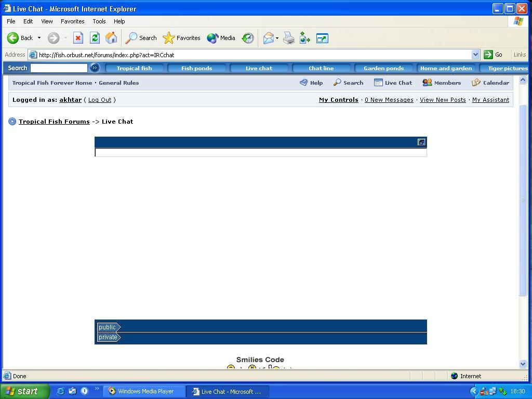
Task: Click the Log Out link
Action: 99,100
